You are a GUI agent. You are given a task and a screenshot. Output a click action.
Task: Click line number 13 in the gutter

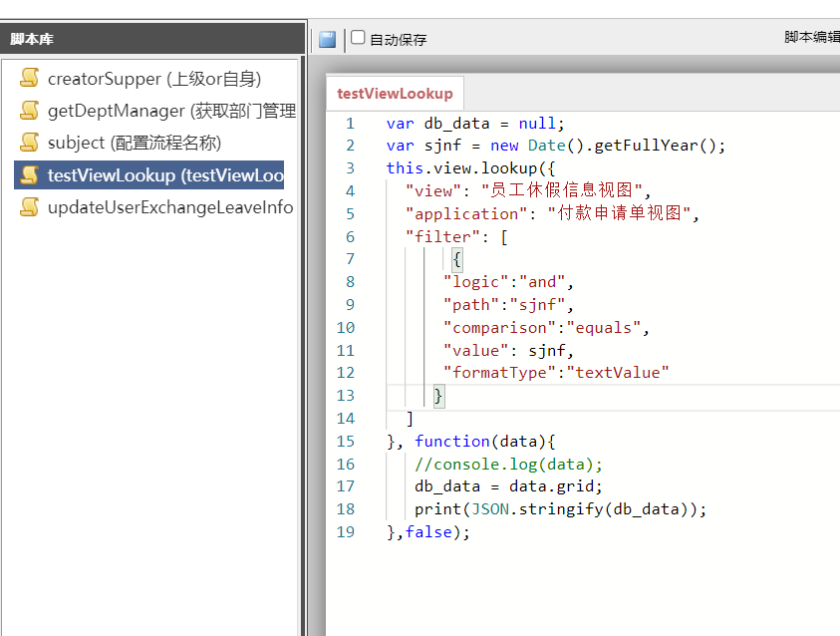pos(346,396)
